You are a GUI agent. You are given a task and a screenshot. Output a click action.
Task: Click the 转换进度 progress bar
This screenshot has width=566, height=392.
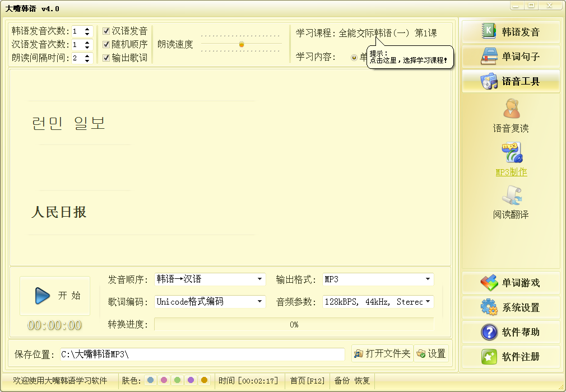click(294, 325)
